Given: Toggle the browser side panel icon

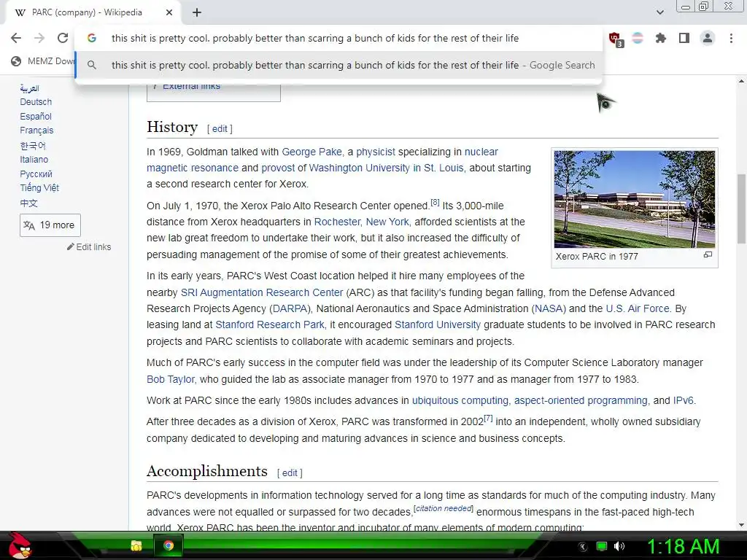Looking at the screenshot, I should [x=684, y=38].
